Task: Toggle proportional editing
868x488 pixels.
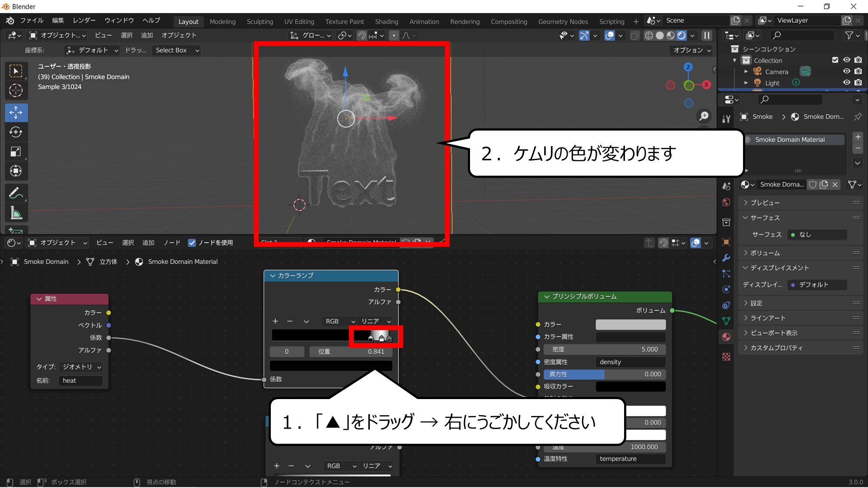Action: pos(394,36)
